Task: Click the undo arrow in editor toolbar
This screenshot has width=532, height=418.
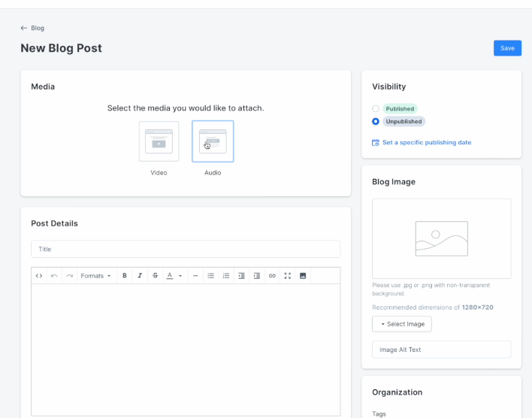Action: pos(54,276)
